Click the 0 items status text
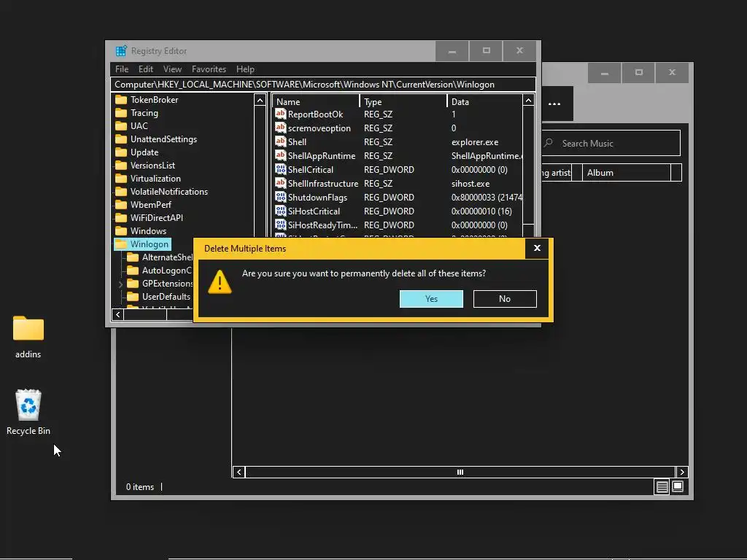The image size is (747, 560). pyautogui.click(x=139, y=486)
